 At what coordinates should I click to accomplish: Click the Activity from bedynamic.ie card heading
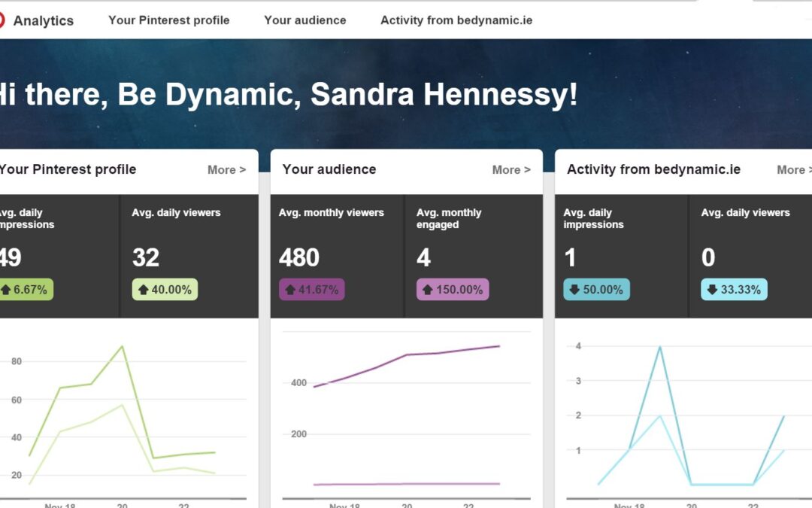pyautogui.click(x=653, y=169)
